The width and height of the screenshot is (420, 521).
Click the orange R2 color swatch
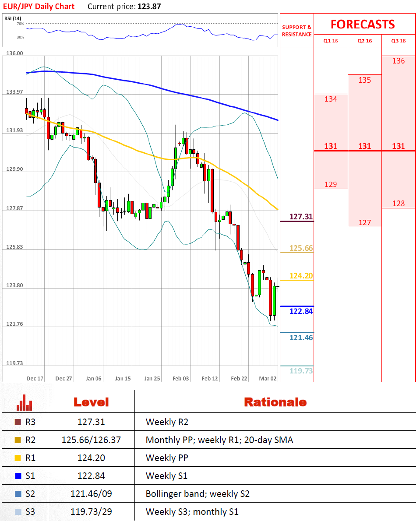click(18, 440)
